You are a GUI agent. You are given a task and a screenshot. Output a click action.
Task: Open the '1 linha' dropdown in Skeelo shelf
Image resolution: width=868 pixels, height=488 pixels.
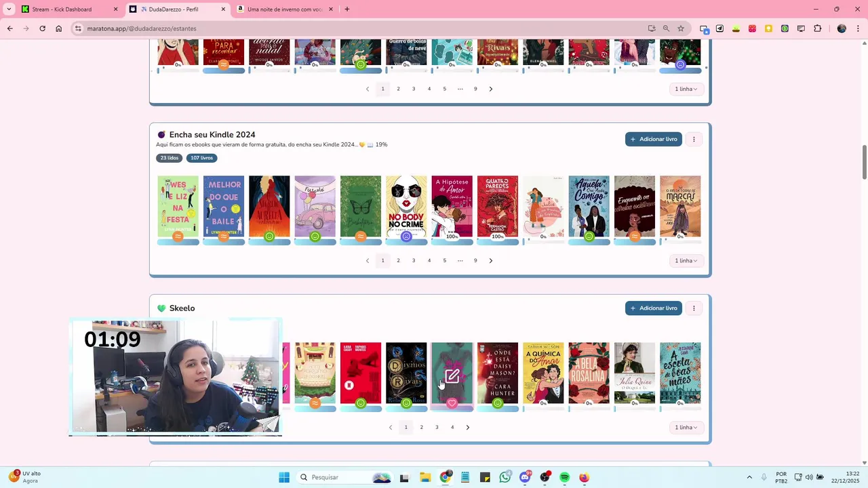686,427
